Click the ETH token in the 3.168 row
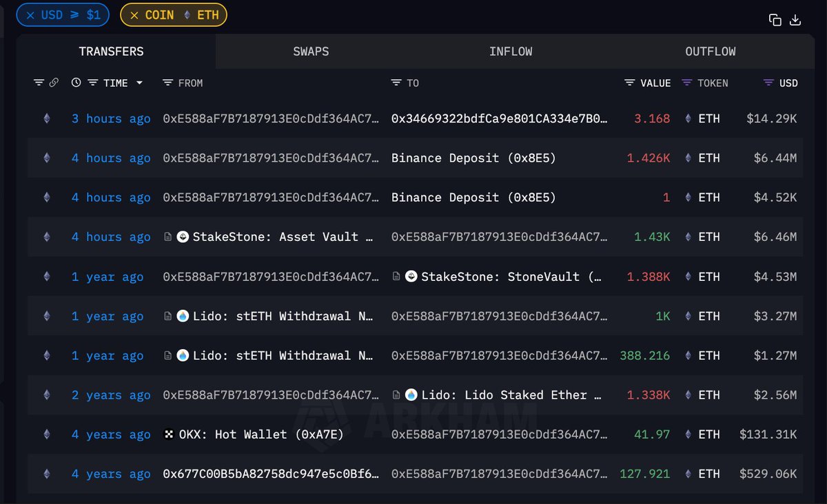The width and height of the screenshot is (827, 504). click(x=702, y=118)
